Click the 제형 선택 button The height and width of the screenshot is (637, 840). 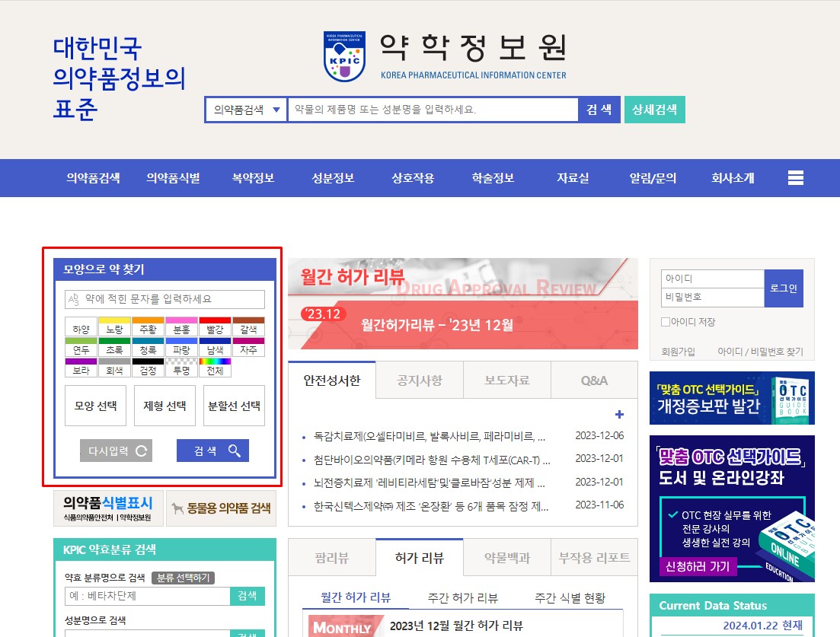coord(164,406)
